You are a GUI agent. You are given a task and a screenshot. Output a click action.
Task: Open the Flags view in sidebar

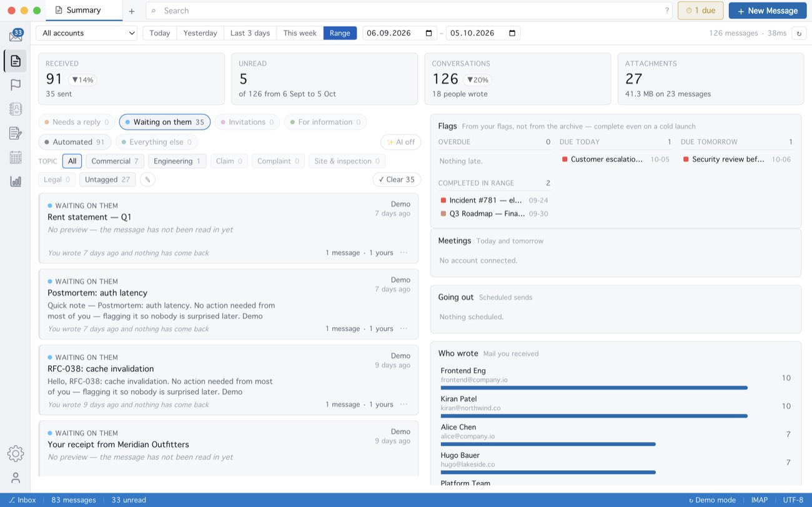click(16, 85)
